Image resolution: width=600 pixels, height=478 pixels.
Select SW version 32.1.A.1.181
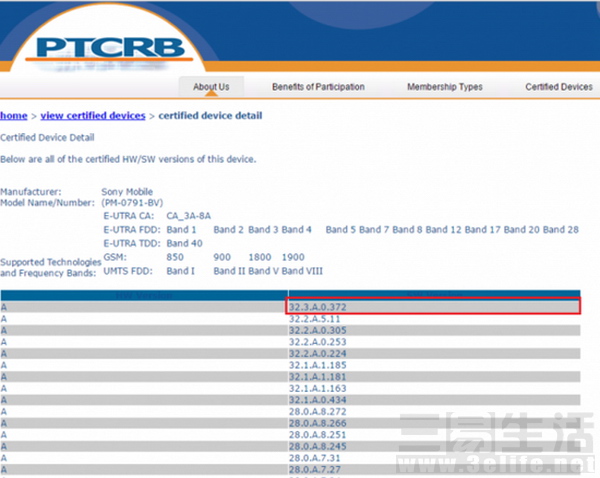pyautogui.click(x=317, y=377)
